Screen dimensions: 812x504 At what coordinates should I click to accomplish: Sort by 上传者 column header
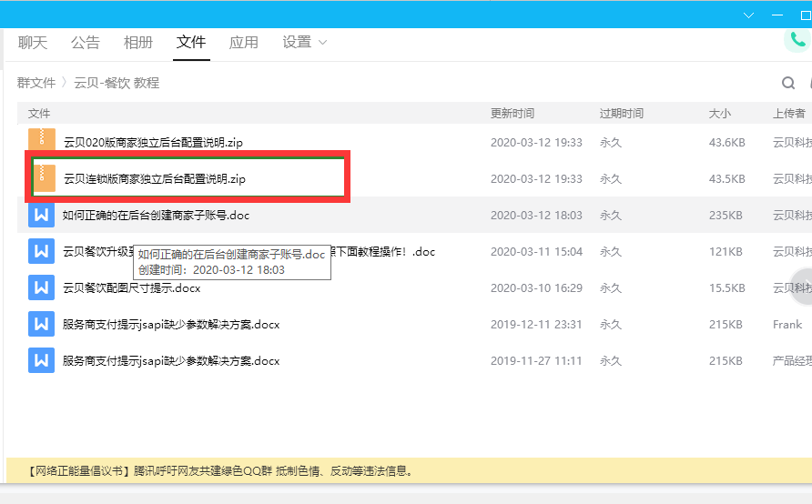pyautogui.click(x=789, y=114)
